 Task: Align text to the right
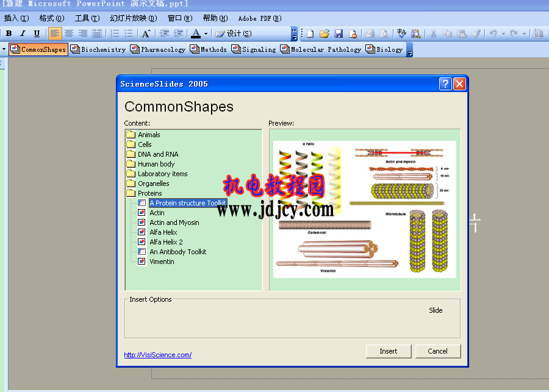(x=83, y=34)
